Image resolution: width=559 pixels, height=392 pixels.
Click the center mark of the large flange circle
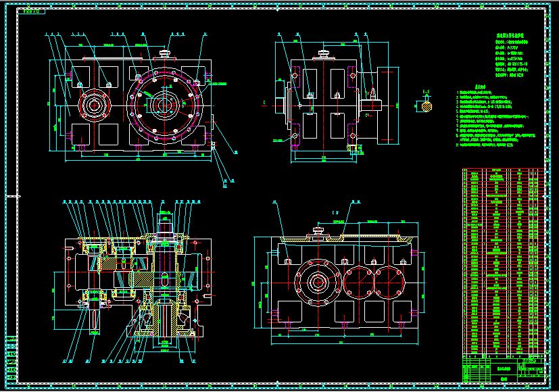164,105
